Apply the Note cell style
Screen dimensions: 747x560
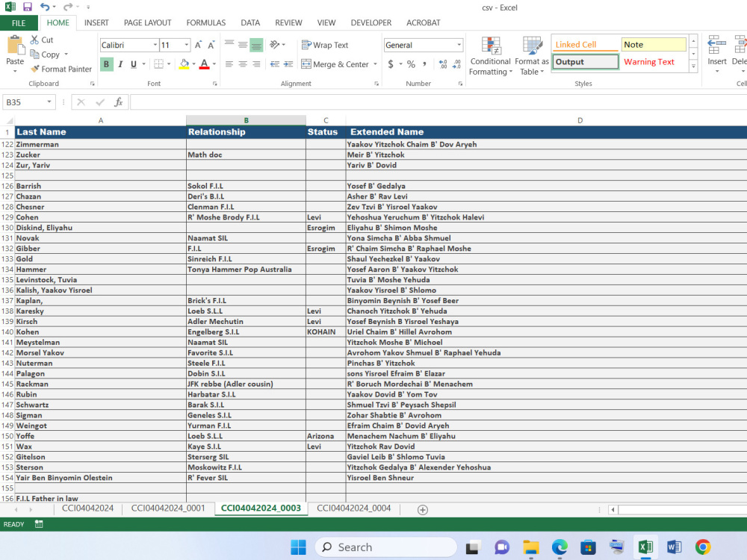click(654, 44)
